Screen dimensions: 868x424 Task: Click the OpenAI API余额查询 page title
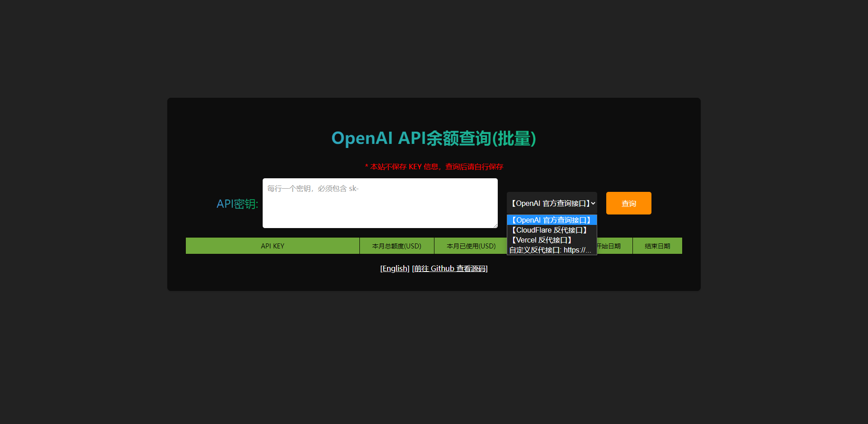tap(433, 138)
